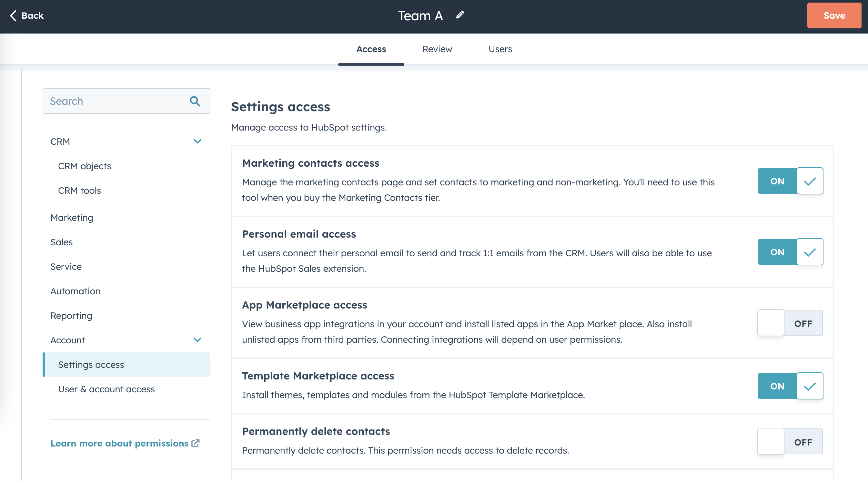The image size is (868, 481).
Task: Open User & account access item
Action: click(x=106, y=389)
